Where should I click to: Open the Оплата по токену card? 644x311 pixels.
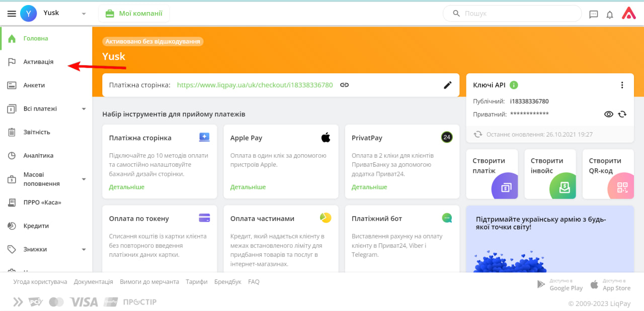[159, 239]
